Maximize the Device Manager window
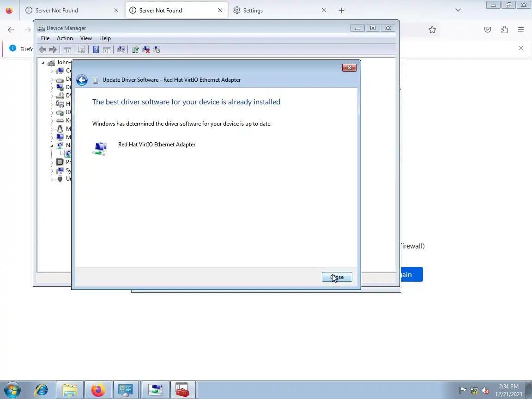The height and width of the screenshot is (399, 532). tap(373, 28)
